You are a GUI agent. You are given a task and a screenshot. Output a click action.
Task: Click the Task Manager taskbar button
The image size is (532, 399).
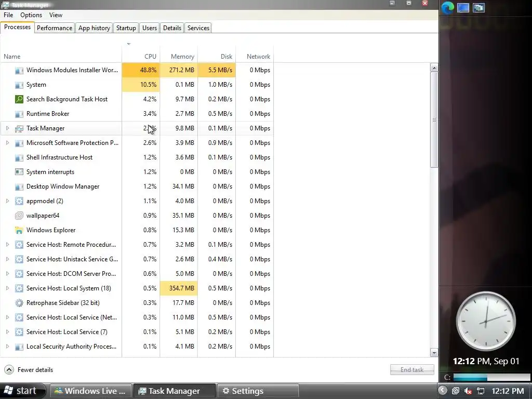(x=175, y=391)
